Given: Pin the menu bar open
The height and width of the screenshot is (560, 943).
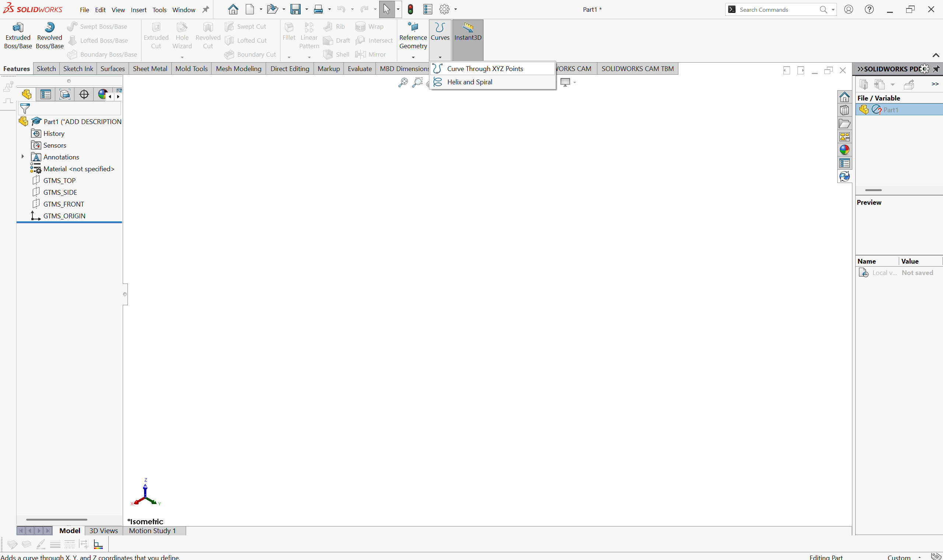Looking at the screenshot, I should tap(206, 10).
